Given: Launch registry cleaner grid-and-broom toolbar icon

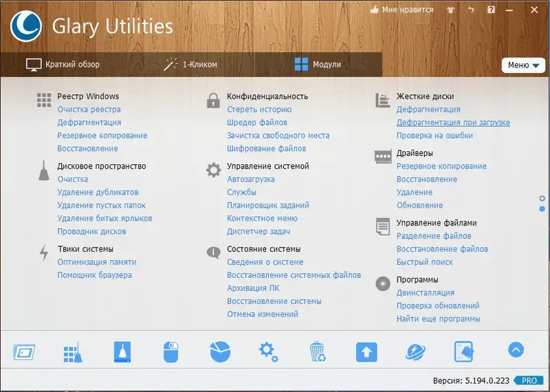Looking at the screenshot, I should [x=73, y=352].
